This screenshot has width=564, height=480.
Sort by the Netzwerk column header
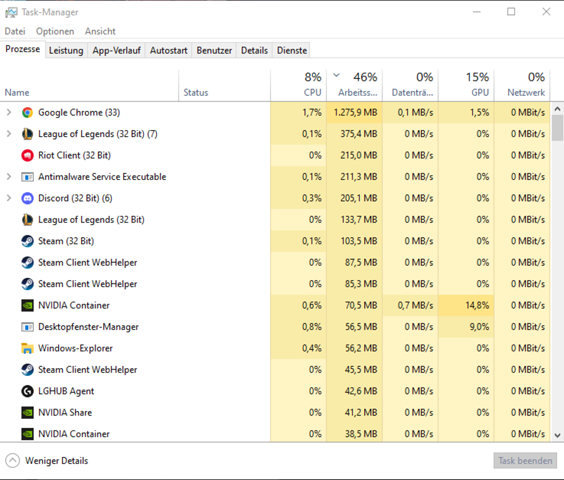click(x=522, y=86)
